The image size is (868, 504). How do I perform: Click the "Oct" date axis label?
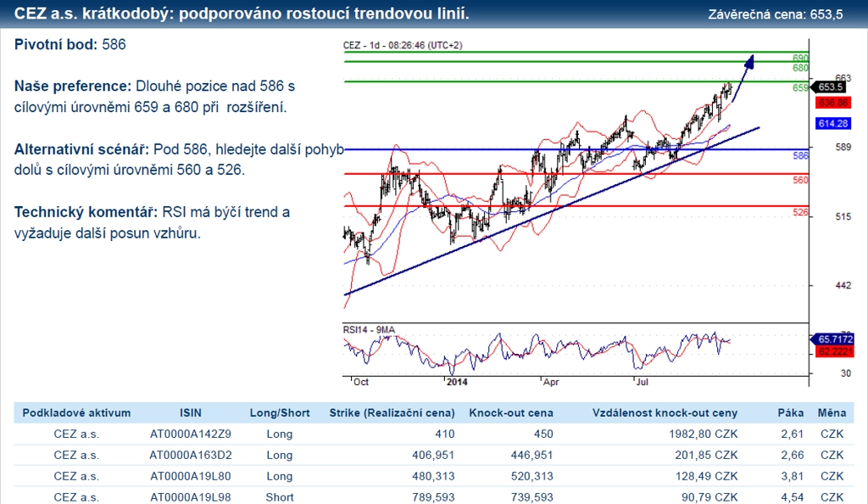(x=361, y=382)
